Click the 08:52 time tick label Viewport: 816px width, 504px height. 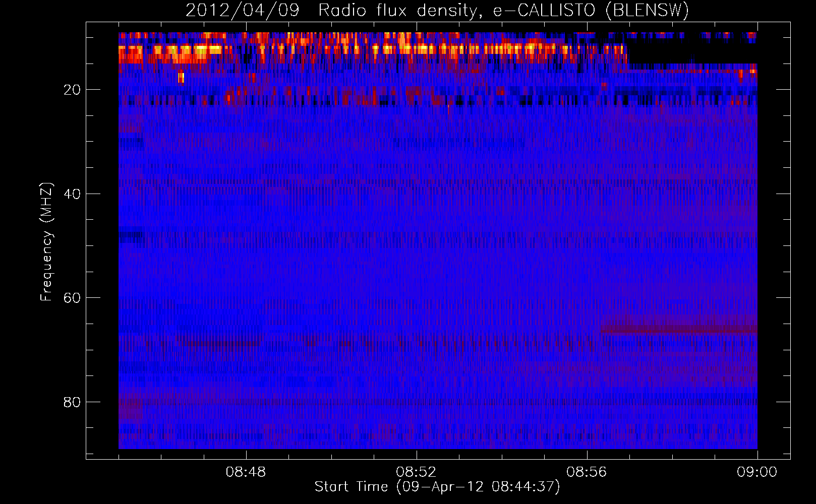(x=416, y=472)
